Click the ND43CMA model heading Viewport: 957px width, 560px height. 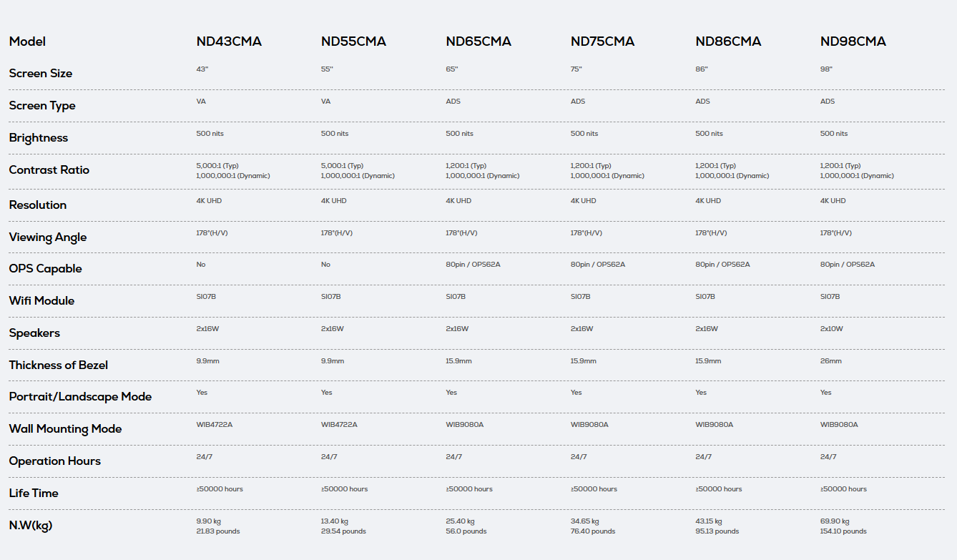[229, 41]
